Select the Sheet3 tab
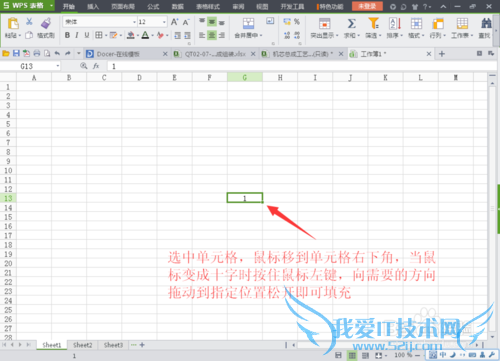 (113, 345)
